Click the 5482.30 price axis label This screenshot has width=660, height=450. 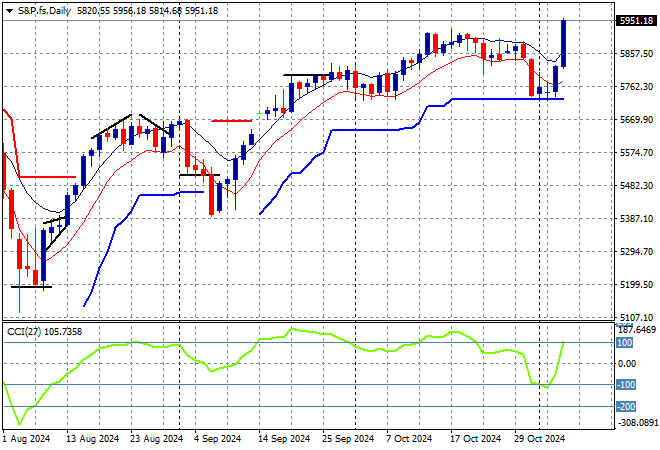point(636,186)
